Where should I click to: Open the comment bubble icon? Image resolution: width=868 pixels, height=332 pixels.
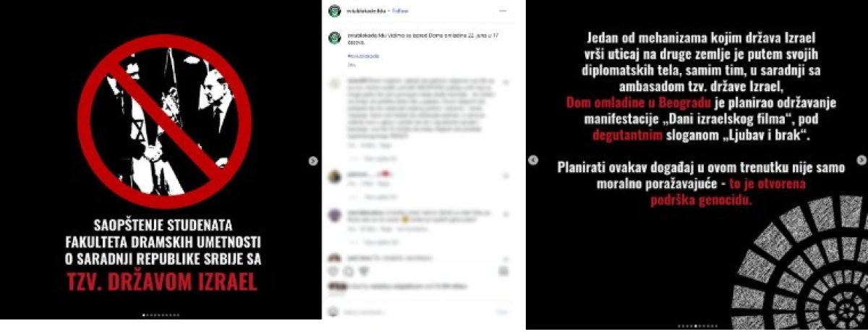coord(349,271)
